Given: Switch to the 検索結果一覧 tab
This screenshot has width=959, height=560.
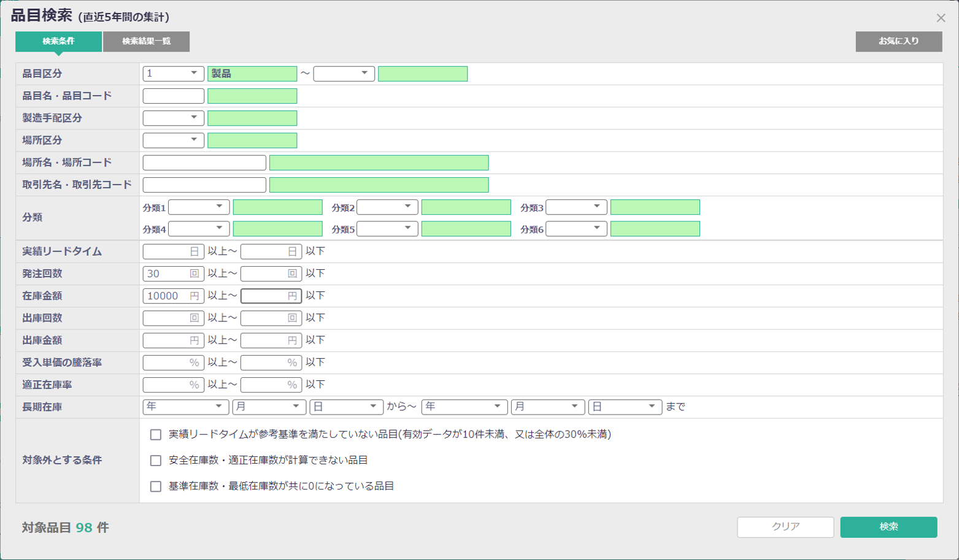Looking at the screenshot, I should 146,42.
